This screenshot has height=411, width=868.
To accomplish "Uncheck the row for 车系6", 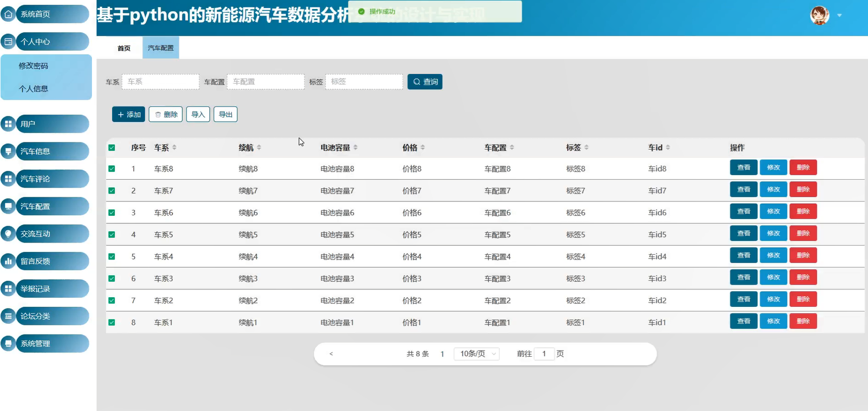I will click(112, 213).
